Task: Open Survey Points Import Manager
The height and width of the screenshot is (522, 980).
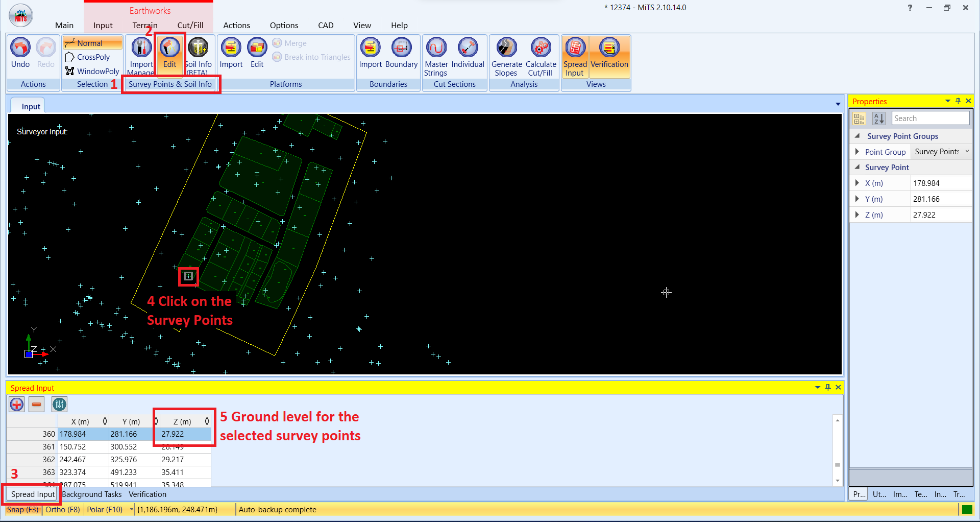Action: pyautogui.click(x=141, y=55)
